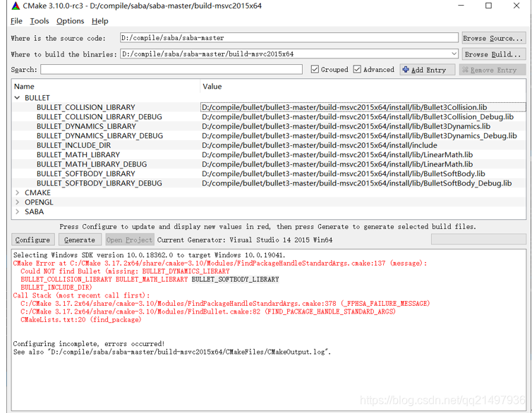532x413 pixels.
Task: Close the CMake window
Action: click(x=516, y=6)
